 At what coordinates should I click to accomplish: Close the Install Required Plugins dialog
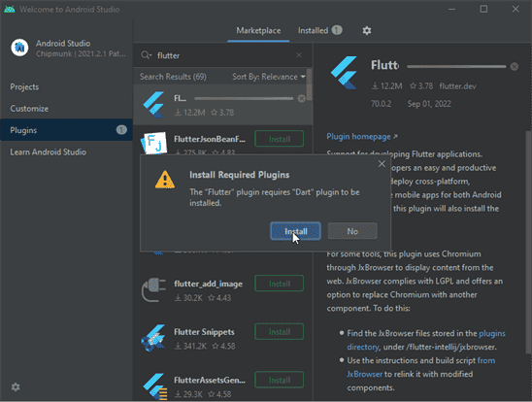[x=382, y=164]
